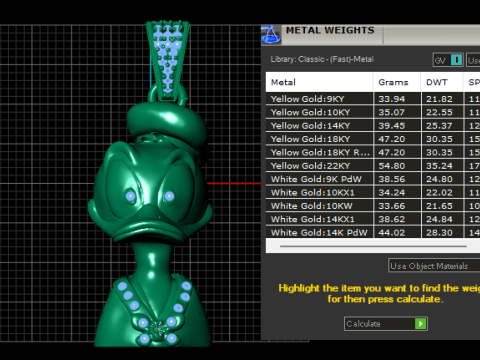Select the Yellow Gold:10KY row
Viewport: 480px width, 360px height.
(373, 112)
